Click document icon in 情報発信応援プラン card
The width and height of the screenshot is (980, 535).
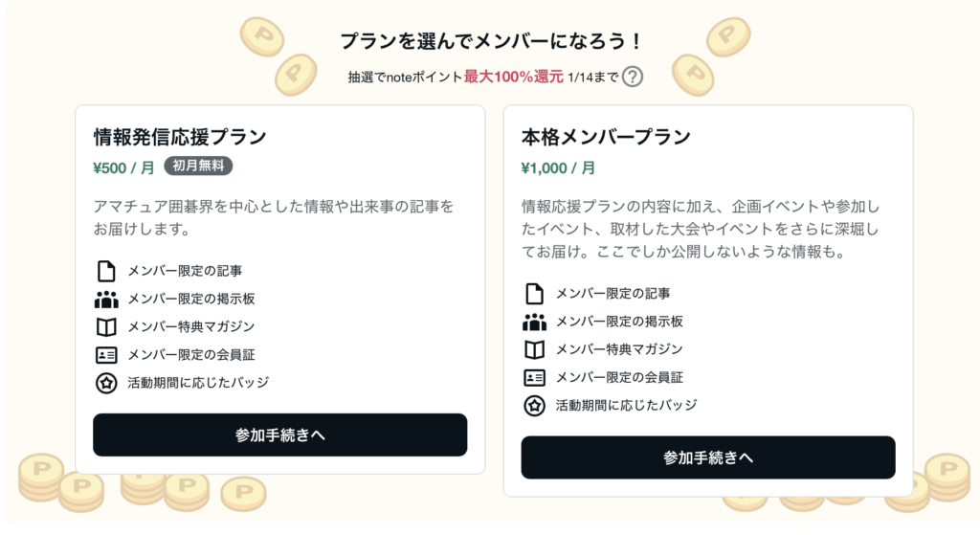click(106, 271)
